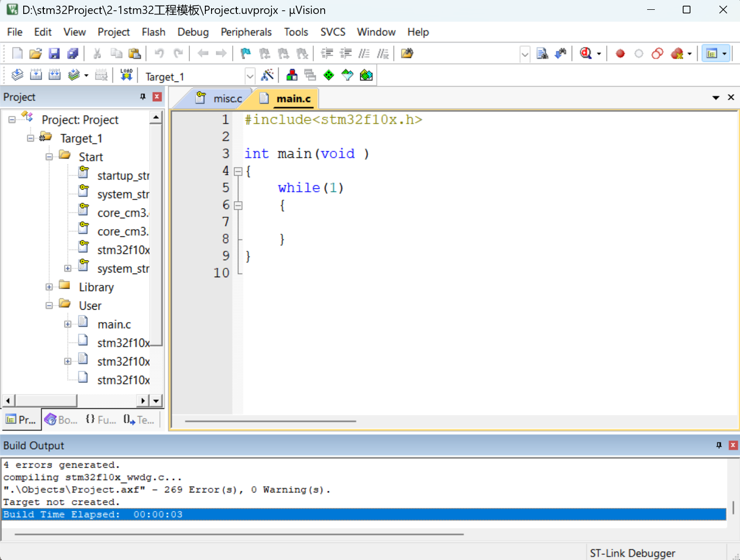Click Disable All Breakpoints icon
Image resolution: width=740 pixels, height=560 pixels.
pyautogui.click(x=657, y=53)
